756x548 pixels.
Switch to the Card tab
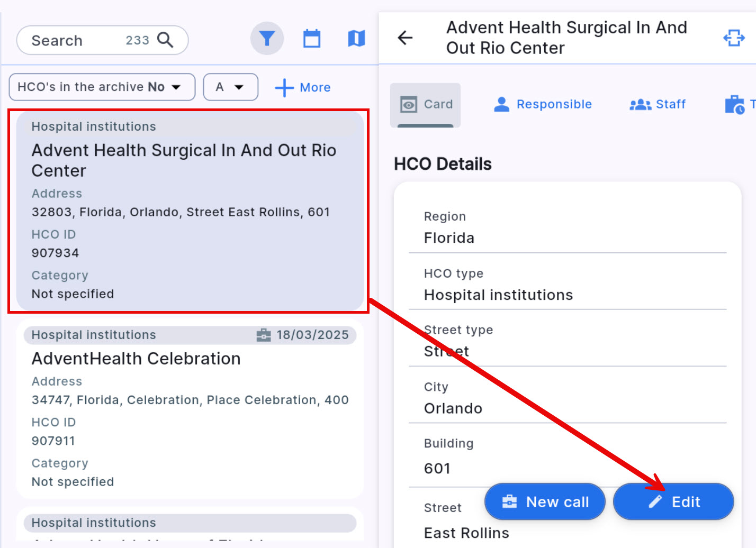[426, 105]
